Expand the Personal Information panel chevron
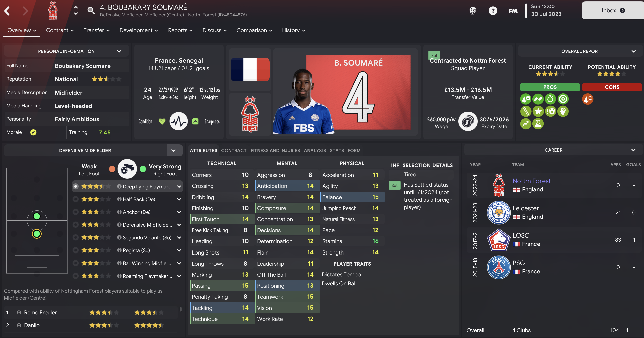Image resolution: width=644 pixels, height=338 pixels. coord(119,51)
